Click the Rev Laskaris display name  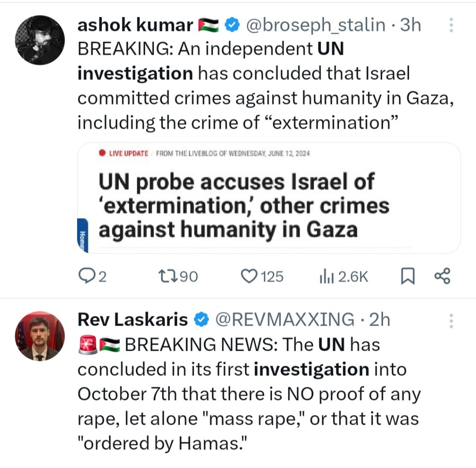point(132,320)
